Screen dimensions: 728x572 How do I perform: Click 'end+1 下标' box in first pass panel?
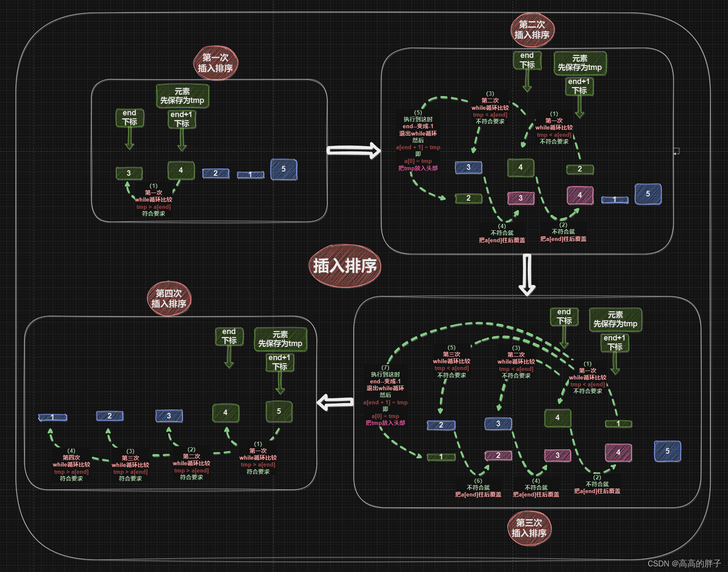pos(182,119)
